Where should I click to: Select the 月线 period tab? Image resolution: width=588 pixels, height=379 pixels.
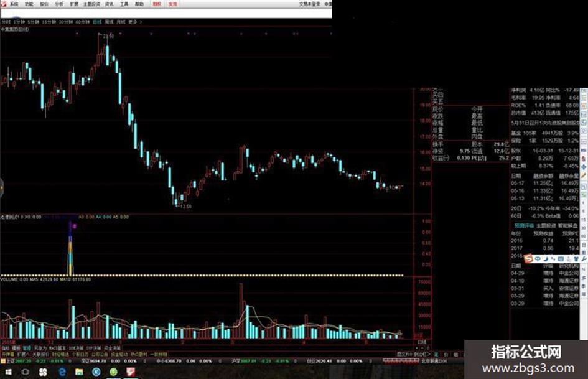[x=121, y=22]
